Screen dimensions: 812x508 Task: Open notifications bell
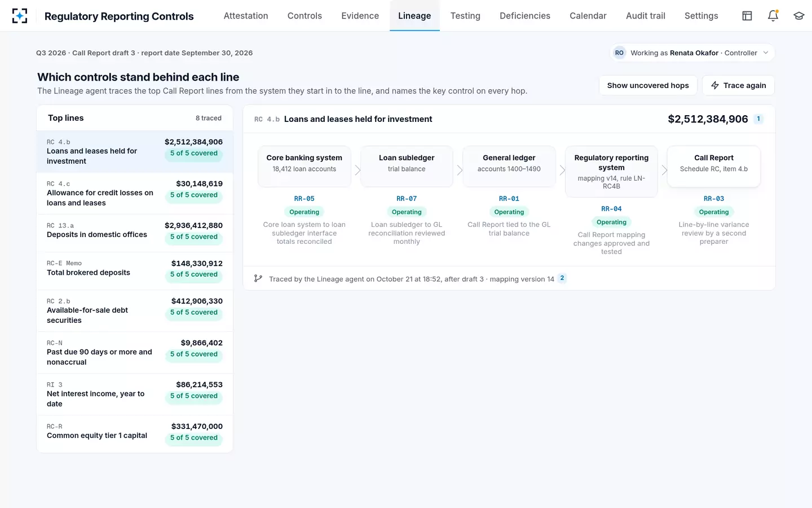[x=773, y=16]
